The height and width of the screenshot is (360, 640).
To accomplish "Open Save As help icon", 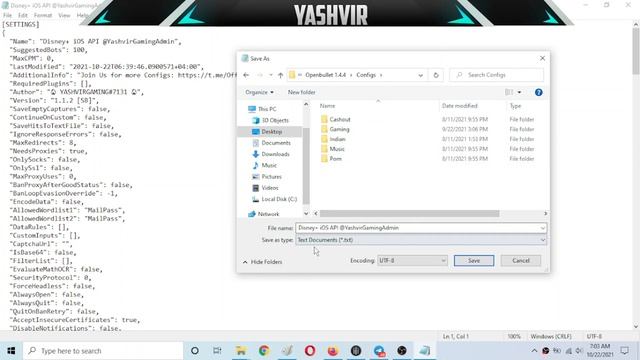I will 538,92.
